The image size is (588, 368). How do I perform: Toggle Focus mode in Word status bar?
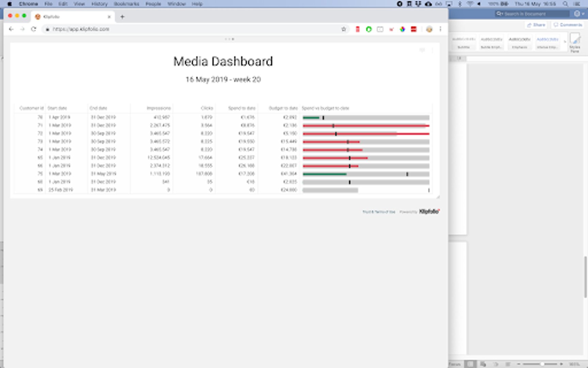[x=455, y=364]
